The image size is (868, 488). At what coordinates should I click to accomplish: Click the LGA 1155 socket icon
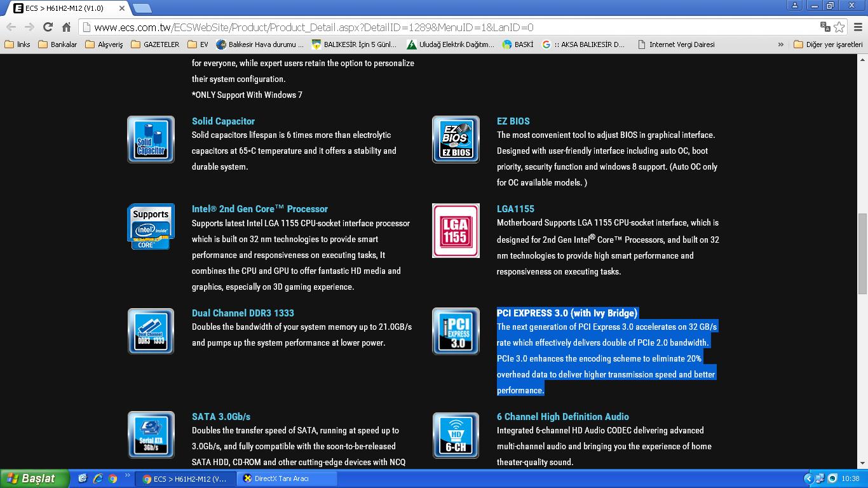point(456,231)
